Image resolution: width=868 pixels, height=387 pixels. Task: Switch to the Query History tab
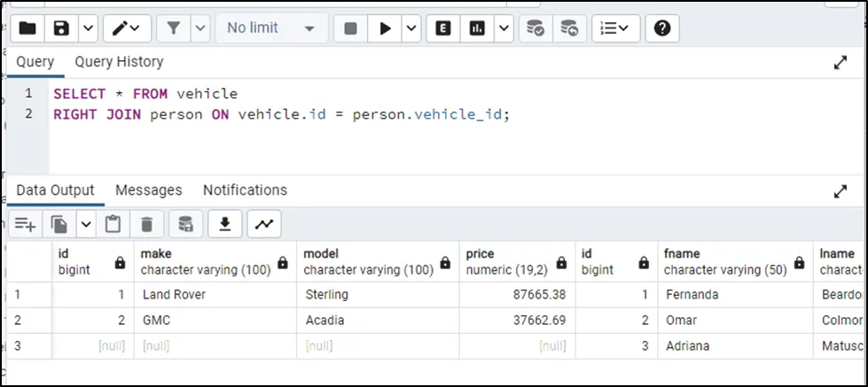pos(119,62)
